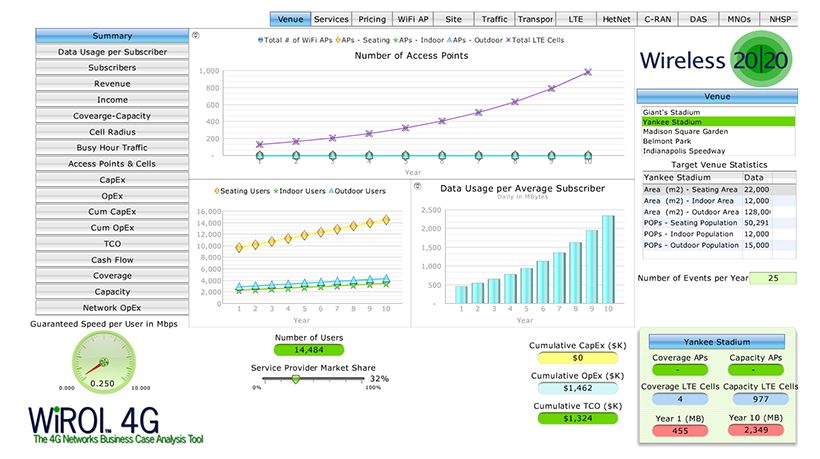Select the WiFi AP tab

coord(413,19)
